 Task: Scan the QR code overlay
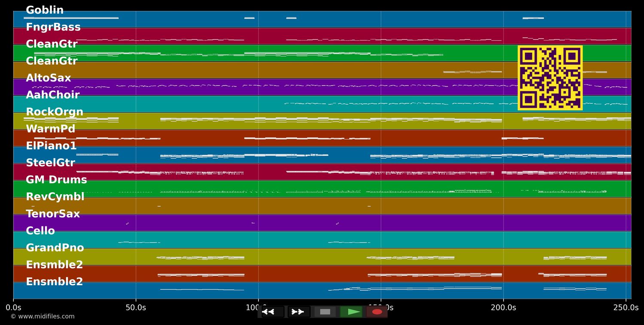click(x=550, y=78)
